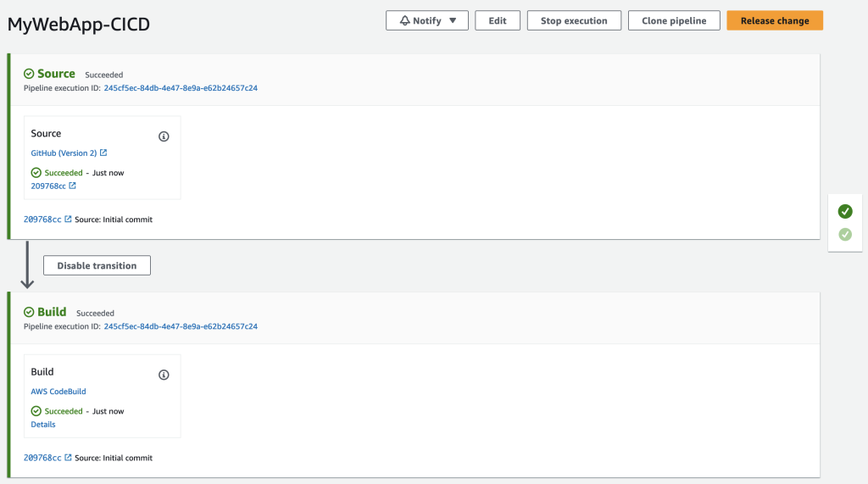Open info icon in Build action card

point(164,375)
